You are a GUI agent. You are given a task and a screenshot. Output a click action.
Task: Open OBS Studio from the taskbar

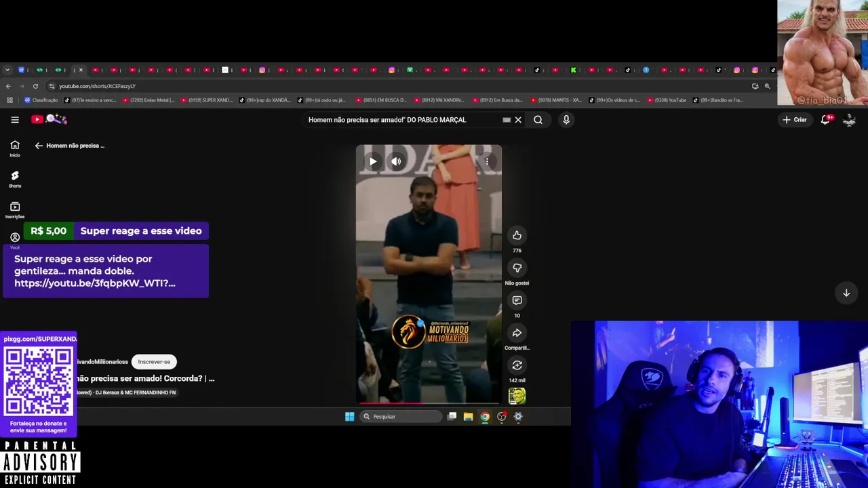pyautogui.click(x=501, y=417)
